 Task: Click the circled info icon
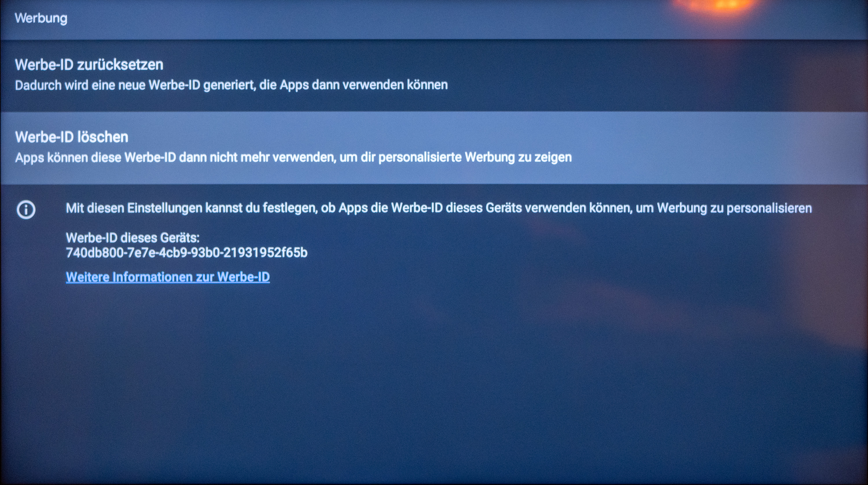[26, 210]
